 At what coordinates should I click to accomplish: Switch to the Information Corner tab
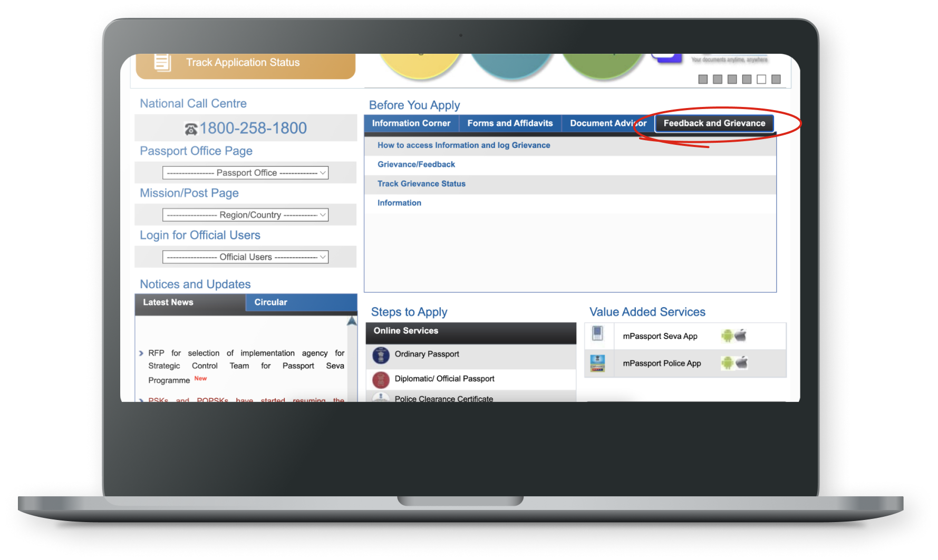click(411, 123)
